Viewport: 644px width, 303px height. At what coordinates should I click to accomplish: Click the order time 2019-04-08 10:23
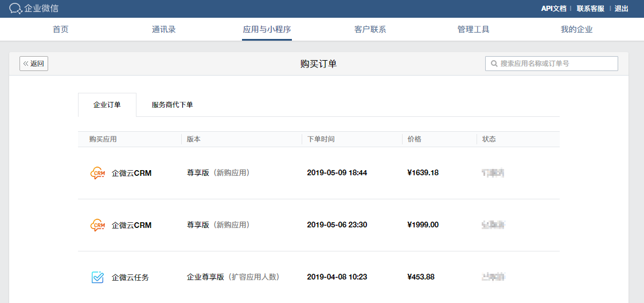tap(337, 277)
